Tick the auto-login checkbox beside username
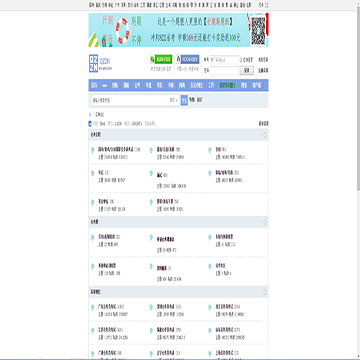Screen dimensions: 360x360 241,60
